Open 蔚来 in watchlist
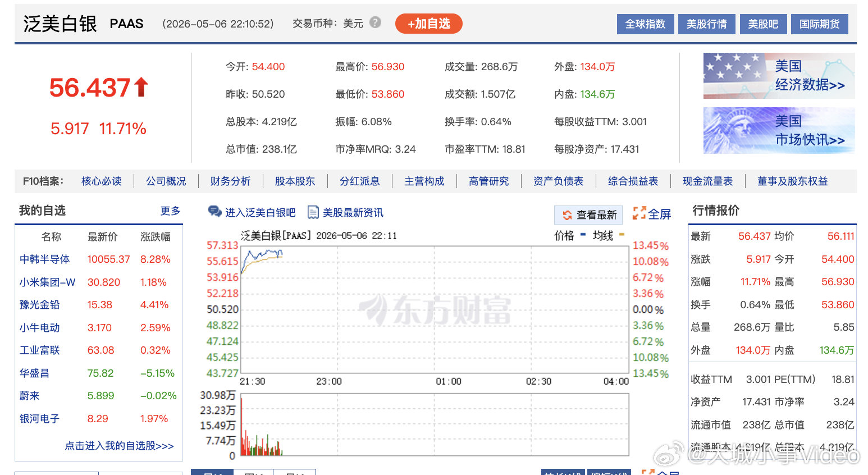Viewport: 868px width, 475px height. (30, 396)
